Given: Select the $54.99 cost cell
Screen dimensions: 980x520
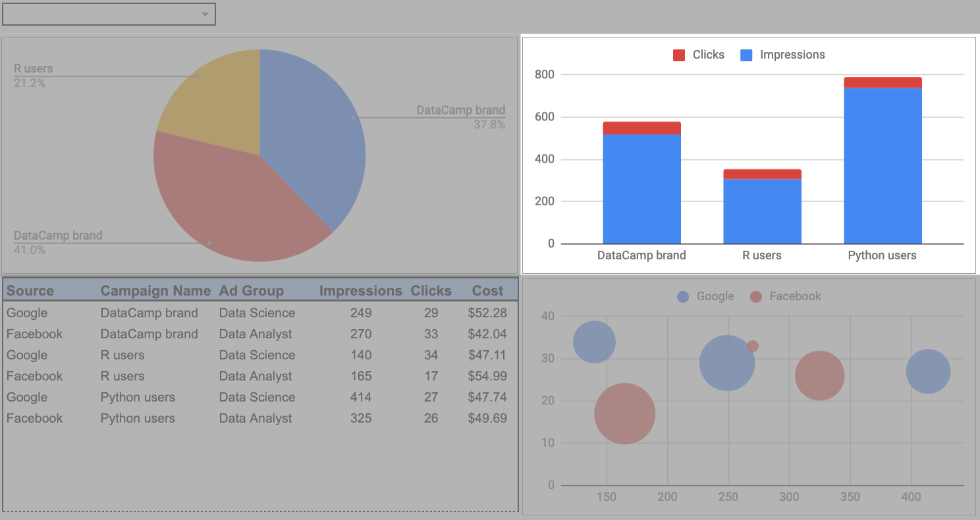Looking at the screenshot, I should coord(487,377).
